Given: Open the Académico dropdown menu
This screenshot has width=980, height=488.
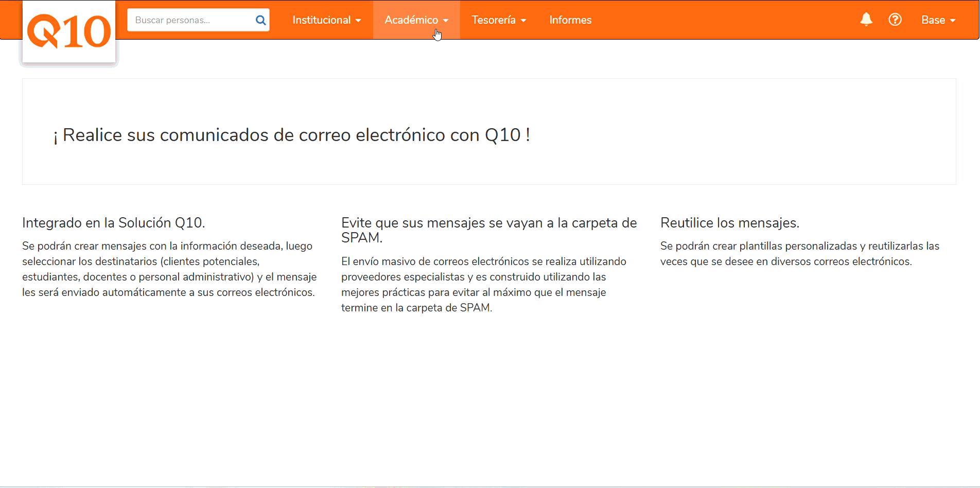Looking at the screenshot, I should (x=416, y=20).
